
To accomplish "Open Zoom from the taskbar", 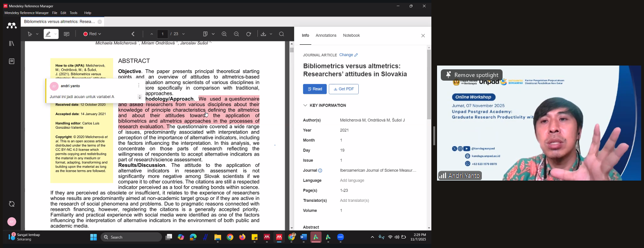I will (x=340, y=237).
